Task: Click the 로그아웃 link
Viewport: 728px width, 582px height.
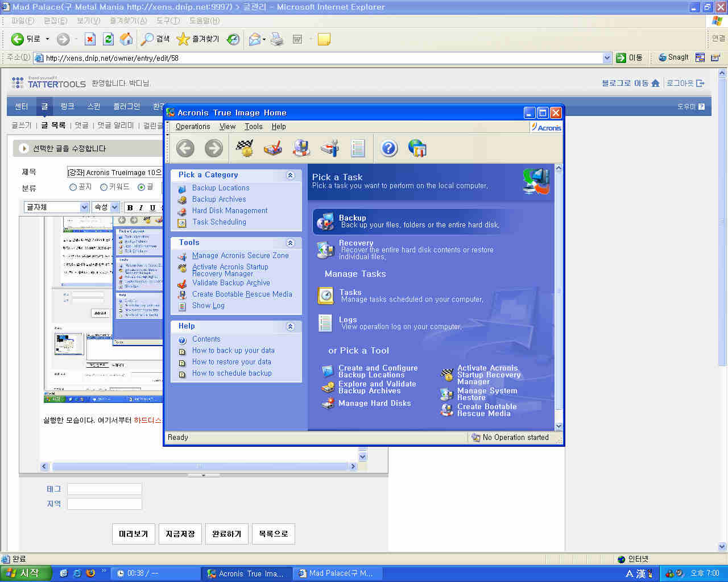Action: click(685, 83)
